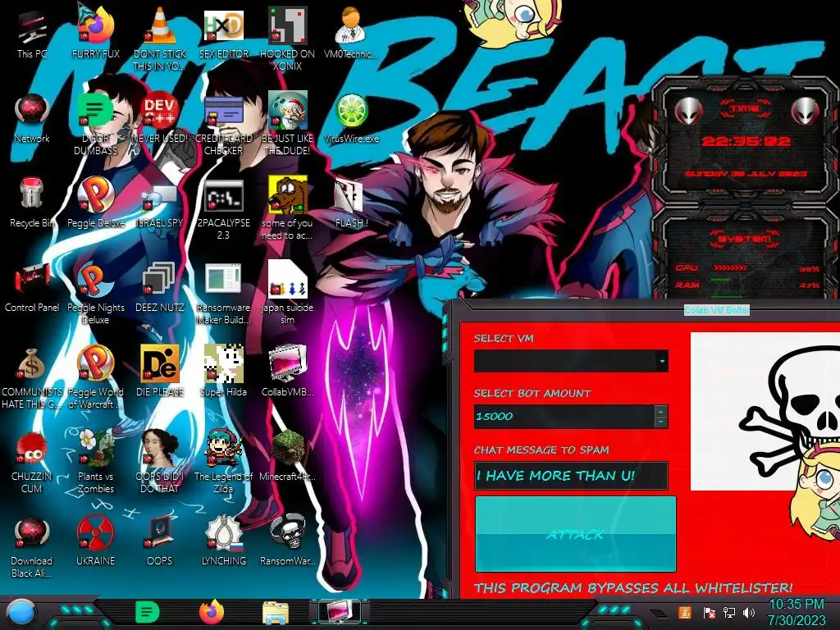Open File Explorer from the taskbar
840x630 pixels.
pyautogui.click(x=276, y=613)
